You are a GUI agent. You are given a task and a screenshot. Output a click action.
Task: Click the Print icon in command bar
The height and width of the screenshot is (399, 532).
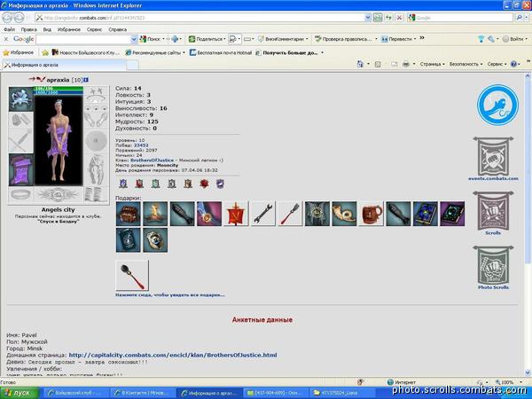(x=406, y=64)
